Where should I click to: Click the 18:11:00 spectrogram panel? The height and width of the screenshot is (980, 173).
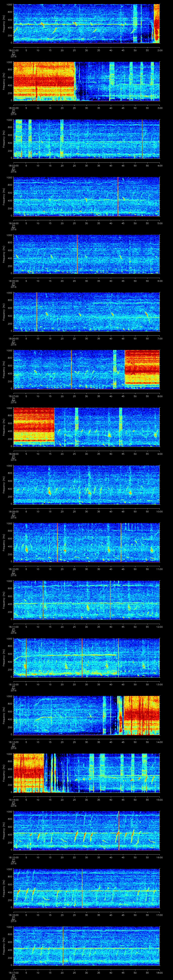[x=87, y=600]
